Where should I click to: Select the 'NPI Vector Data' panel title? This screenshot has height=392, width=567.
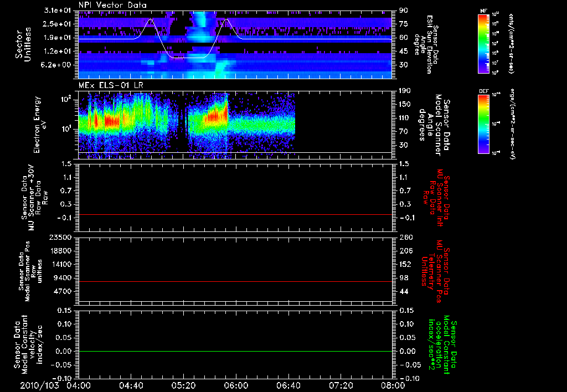coord(113,5)
